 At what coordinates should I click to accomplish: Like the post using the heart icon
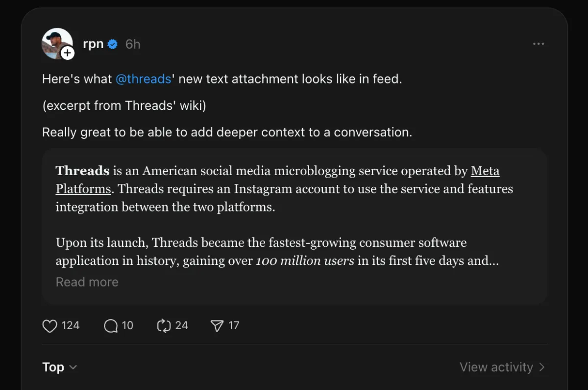tap(49, 325)
